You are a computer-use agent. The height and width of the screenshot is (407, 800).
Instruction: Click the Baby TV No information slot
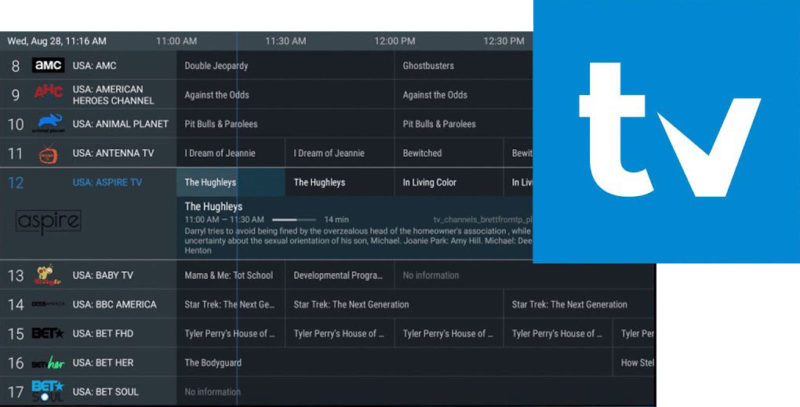click(x=525, y=275)
